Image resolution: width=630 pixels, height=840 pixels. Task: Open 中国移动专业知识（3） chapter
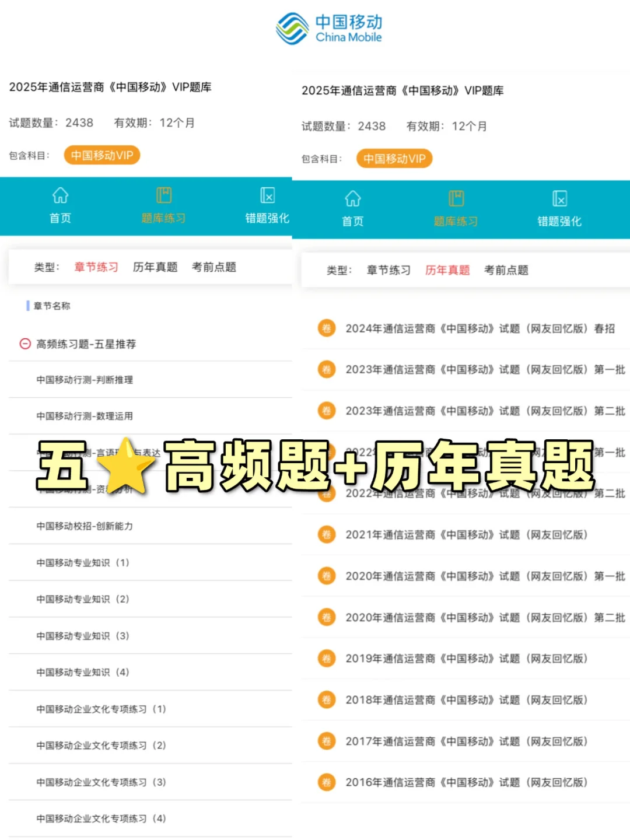pyautogui.click(x=83, y=636)
